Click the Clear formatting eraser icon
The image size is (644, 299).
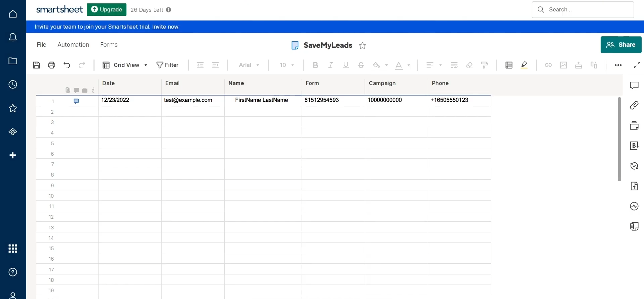click(469, 65)
